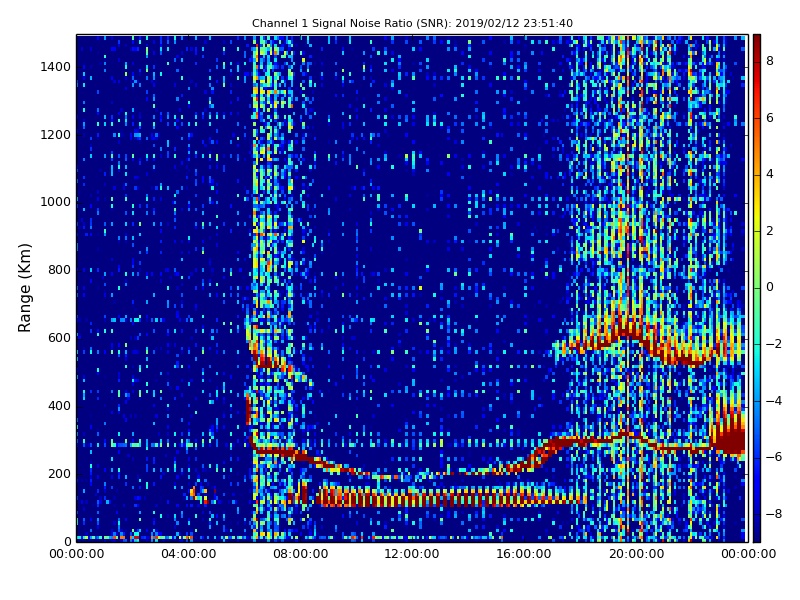
Task: Click the x-axis time label 04:00:00
Action: (189, 554)
